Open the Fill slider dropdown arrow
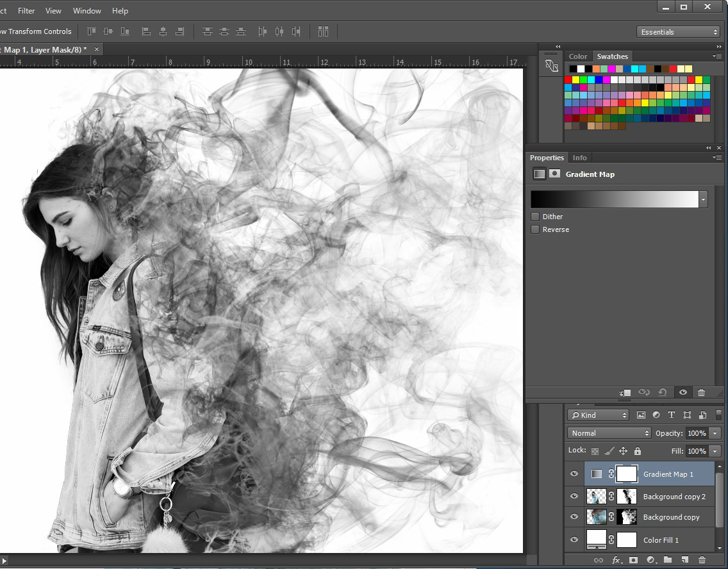The width and height of the screenshot is (728, 569). (x=715, y=451)
